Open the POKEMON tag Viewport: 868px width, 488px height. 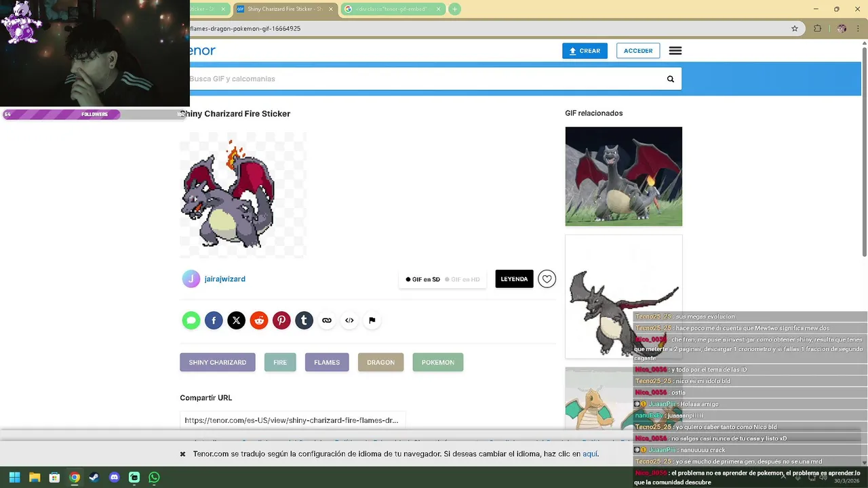click(x=438, y=363)
